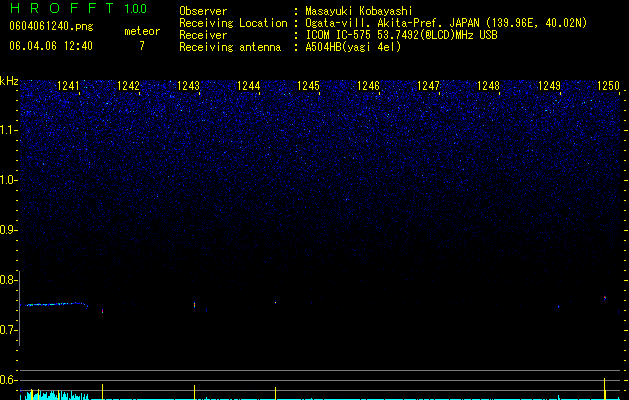Image resolution: width=629 pixels, height=400 pixels.
Task: Click the 1.0 kHz axis label
Action: [x=8, y=180]
